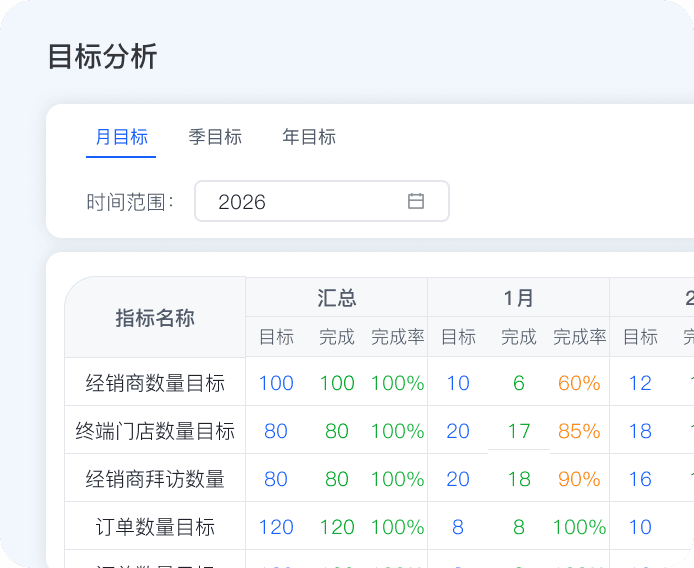Viewport: 694px width, 568px height.
Task: Select the 经销商数量目标 row label
Action: pyautogui.click(x=155, y=383)
